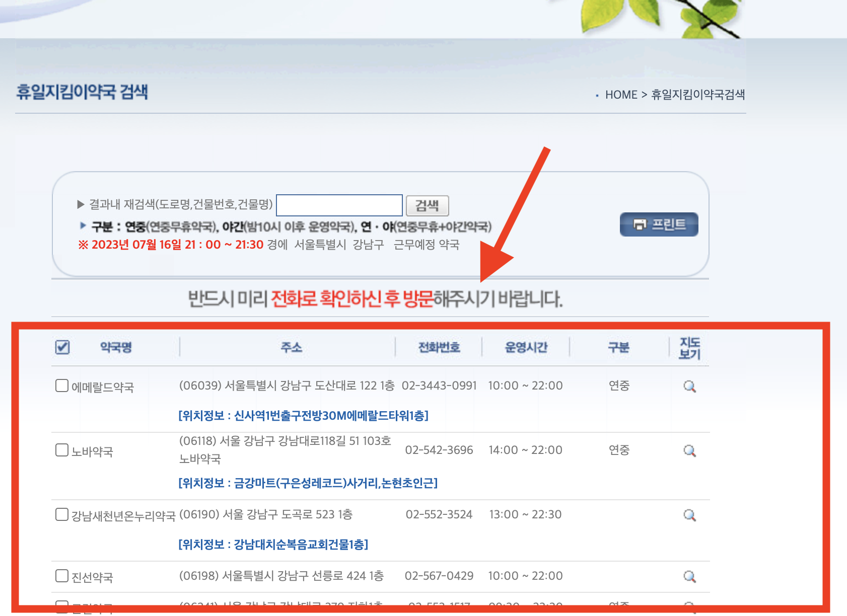
Task: Click inside the re-search text input field
Action: 339,205
